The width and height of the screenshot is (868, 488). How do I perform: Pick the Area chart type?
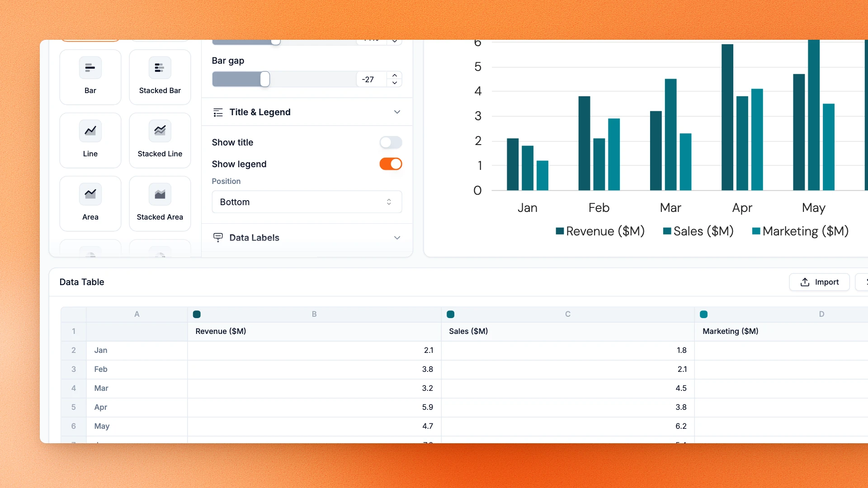90,203
